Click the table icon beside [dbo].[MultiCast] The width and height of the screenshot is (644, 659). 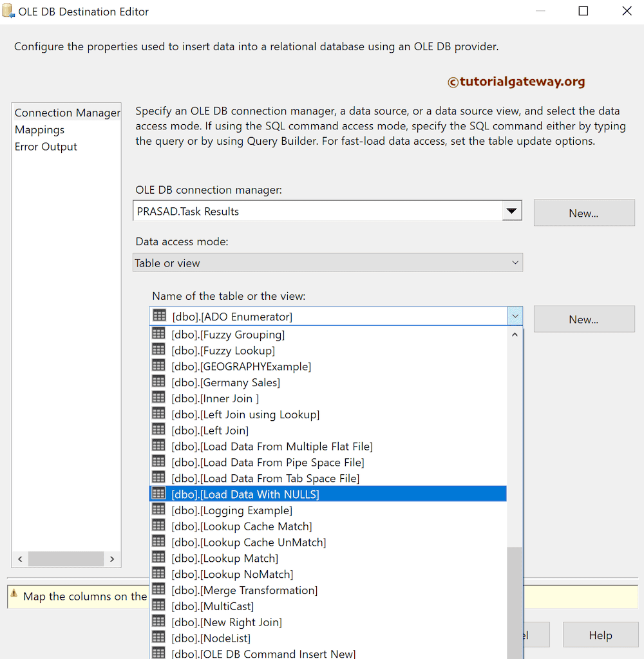point(158,605)
